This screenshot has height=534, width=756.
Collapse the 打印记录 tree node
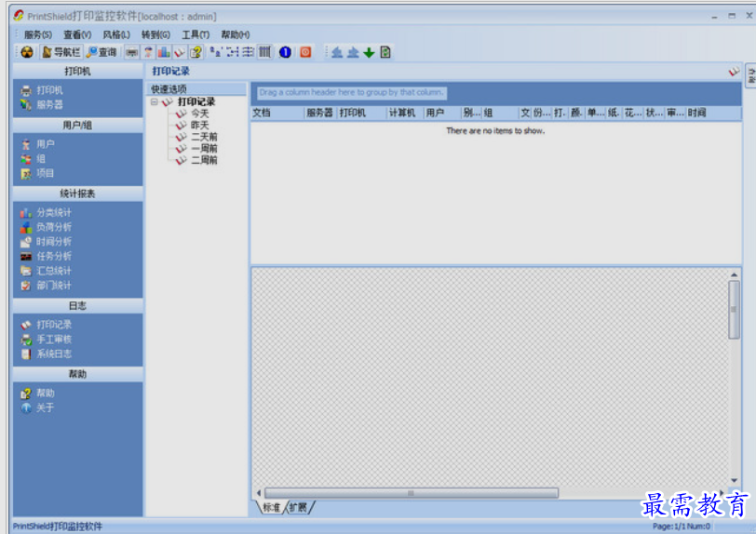155,101
